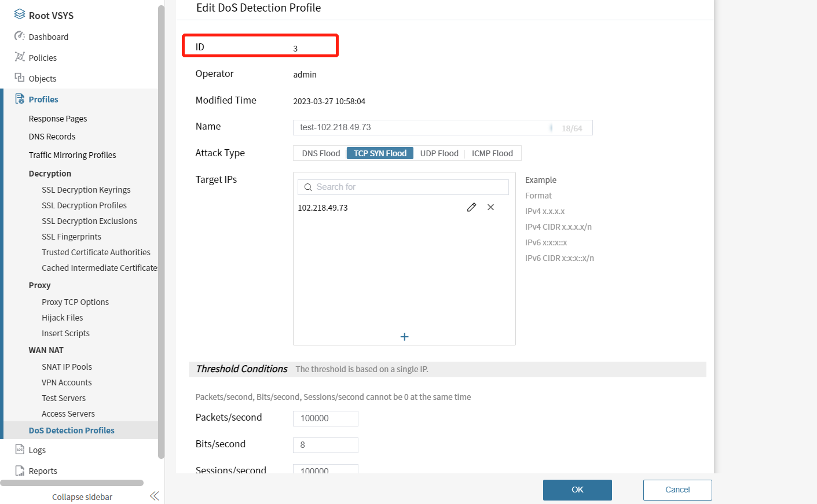Screen dimensions: 817x504
Task: Click the Logs icon in sidebar
Action: 20,450
